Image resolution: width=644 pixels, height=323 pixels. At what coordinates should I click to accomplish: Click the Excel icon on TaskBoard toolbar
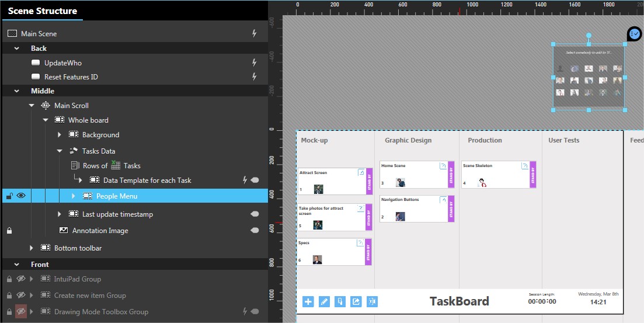(372, 301)
